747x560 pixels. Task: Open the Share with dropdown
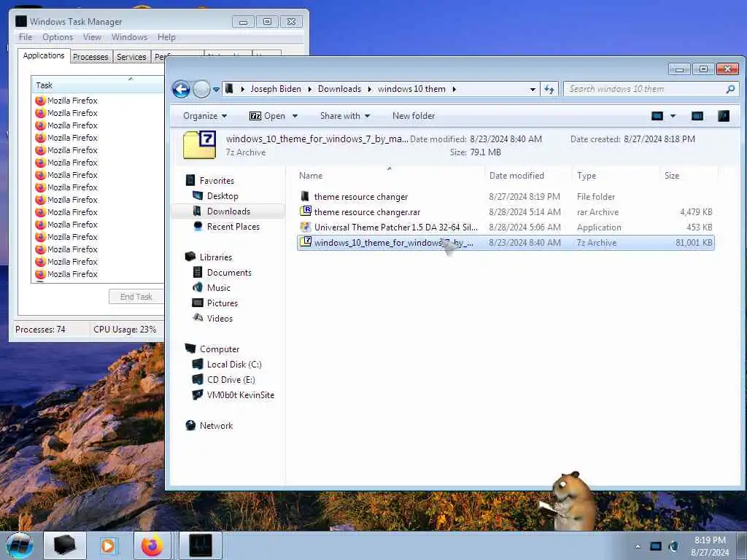pyautogui.click(x=345, y=116)
